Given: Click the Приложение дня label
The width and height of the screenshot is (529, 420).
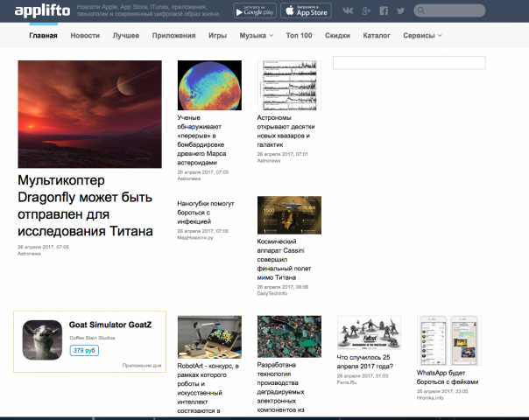Looking at the screenshot, I should tap(142, 366).
